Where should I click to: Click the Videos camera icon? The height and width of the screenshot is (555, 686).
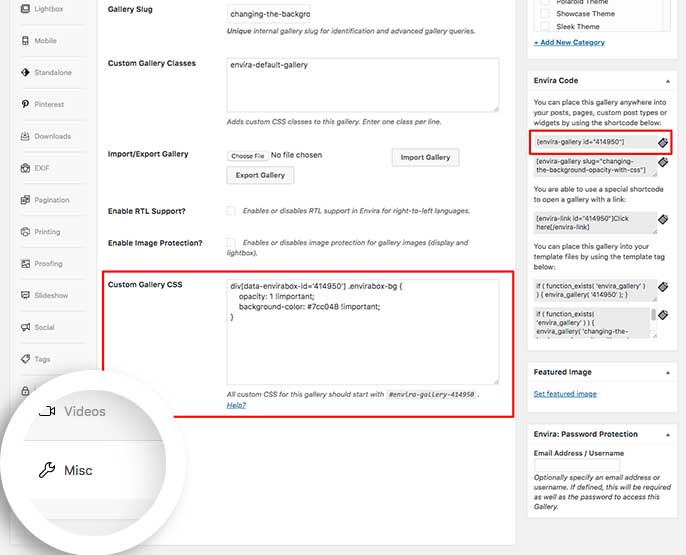pos(47,411)
